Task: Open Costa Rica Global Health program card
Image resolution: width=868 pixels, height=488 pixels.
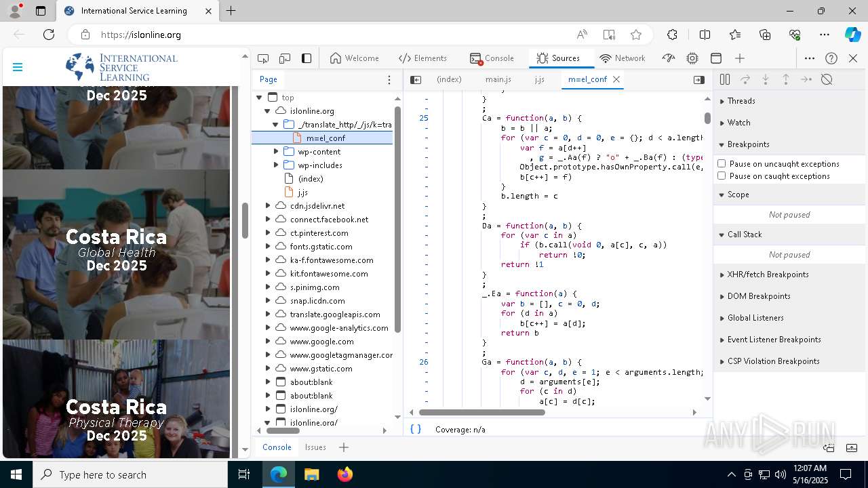Action: (116, 254)
